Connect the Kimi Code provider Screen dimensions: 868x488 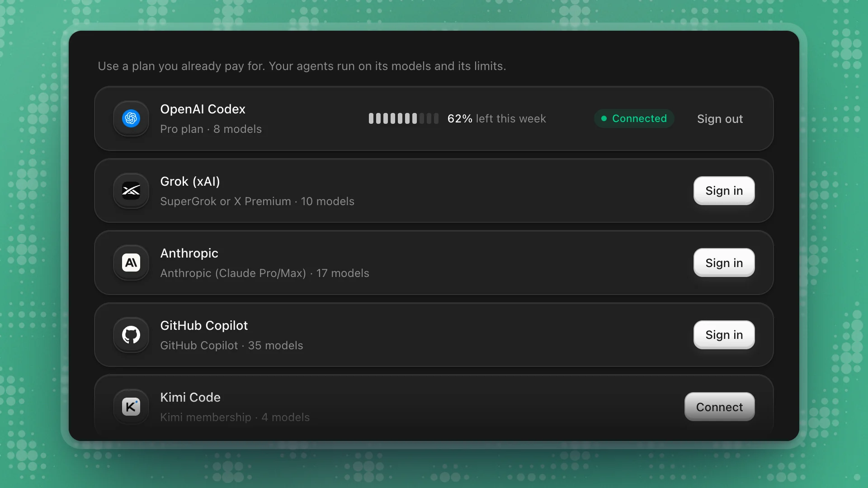(x=719, y=407)
